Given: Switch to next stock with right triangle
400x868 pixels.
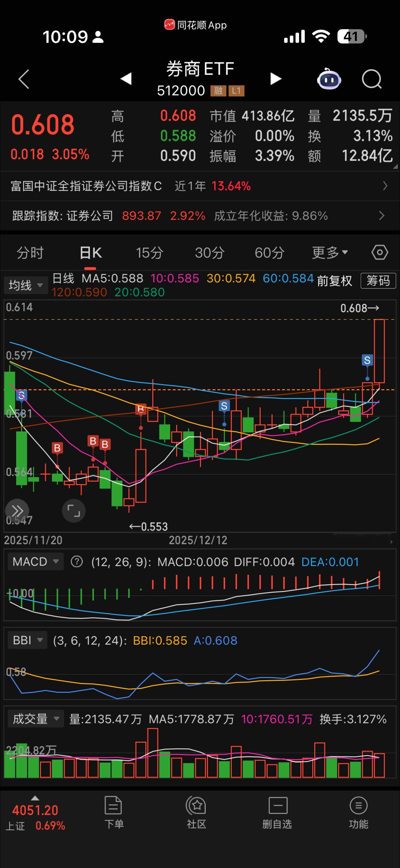Looking at the screenshot, I should 276,78.
